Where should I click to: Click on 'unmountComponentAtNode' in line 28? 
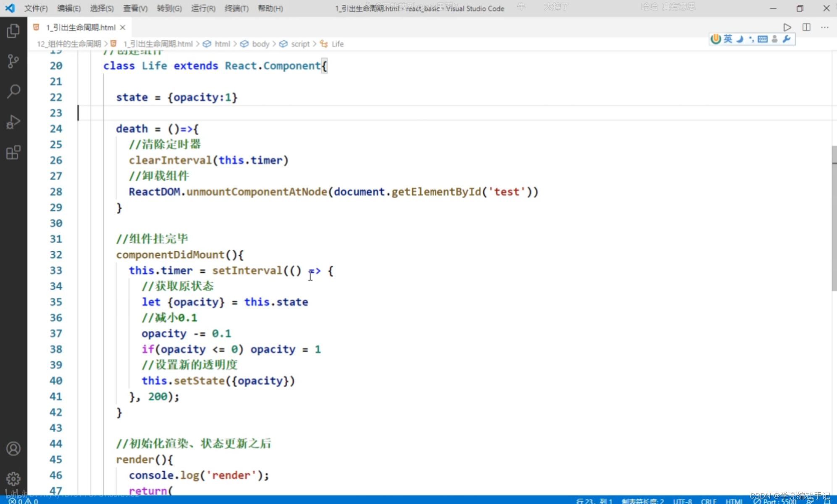click(x=257, y=192)
